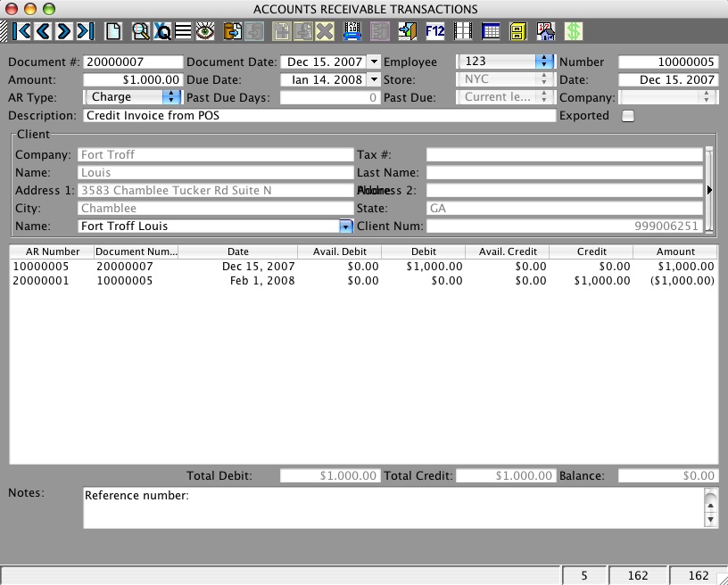Image resolution: width=728 pixels, height=585 pixels.
Task: Click the Client Num field
Action: coord(565,226)
